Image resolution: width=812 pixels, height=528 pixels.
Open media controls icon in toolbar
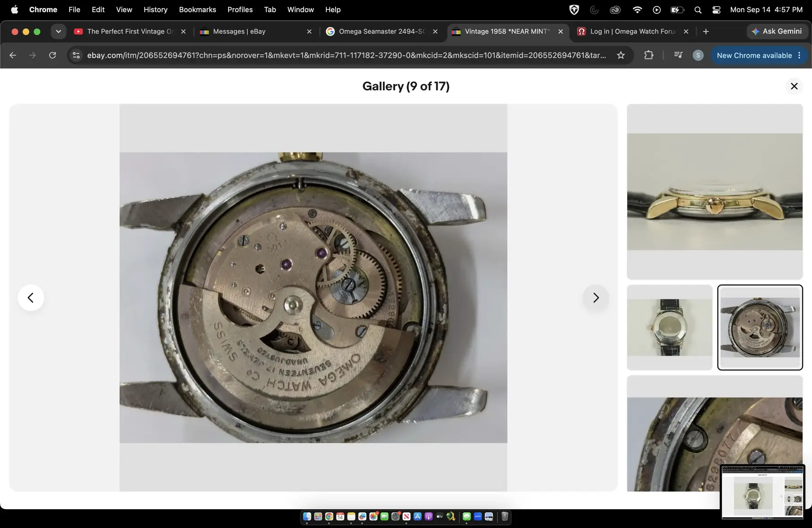(x=678, y=55)
